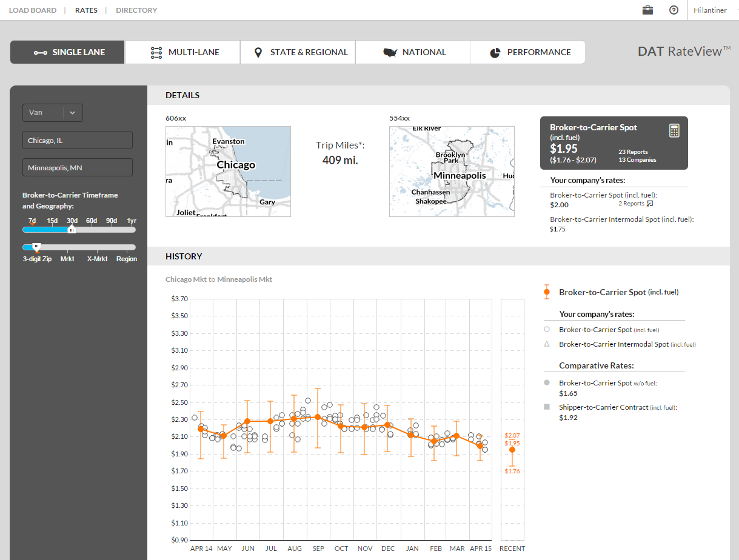Click the Chicago map thumbnail
This screenshot has height=560, width=739.
[x=228, y=172]
